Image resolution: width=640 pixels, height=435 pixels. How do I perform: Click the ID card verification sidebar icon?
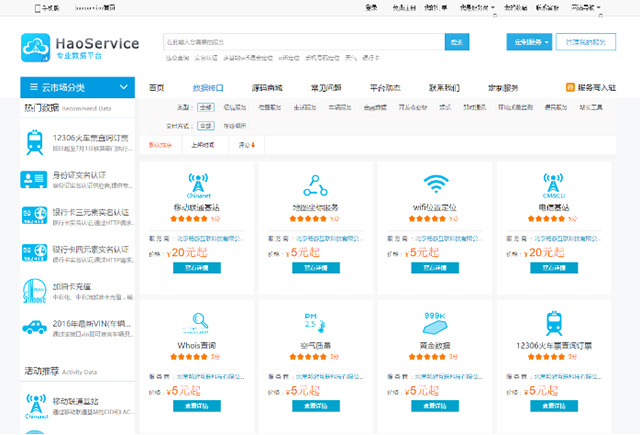point(34,179)
